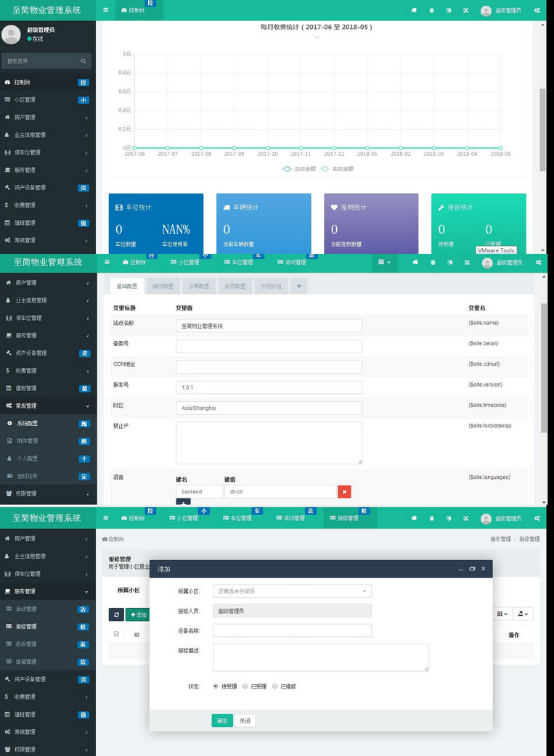Click the 关闭 button in 添加 dialog
Viewport: 554px width, 756px height.
pos(245,720)
